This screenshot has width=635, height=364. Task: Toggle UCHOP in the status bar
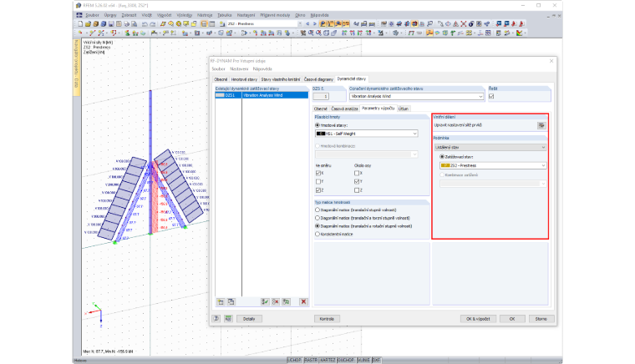294,360
